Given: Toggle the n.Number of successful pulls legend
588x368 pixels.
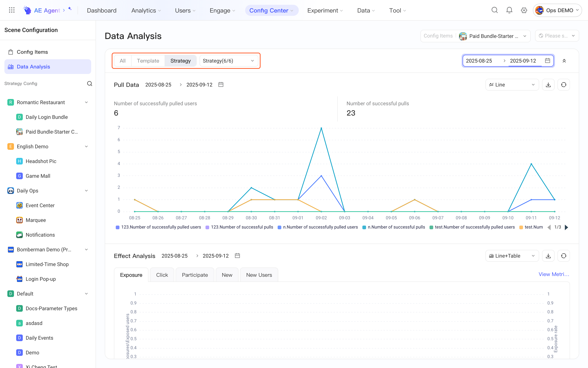Looking at the screenshot, I should (x=394, y=227).
